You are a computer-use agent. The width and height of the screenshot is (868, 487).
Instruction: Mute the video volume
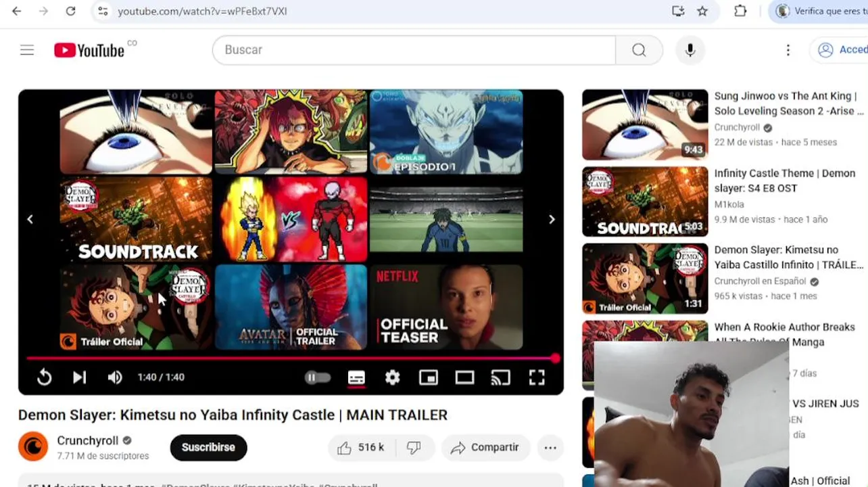115,377
